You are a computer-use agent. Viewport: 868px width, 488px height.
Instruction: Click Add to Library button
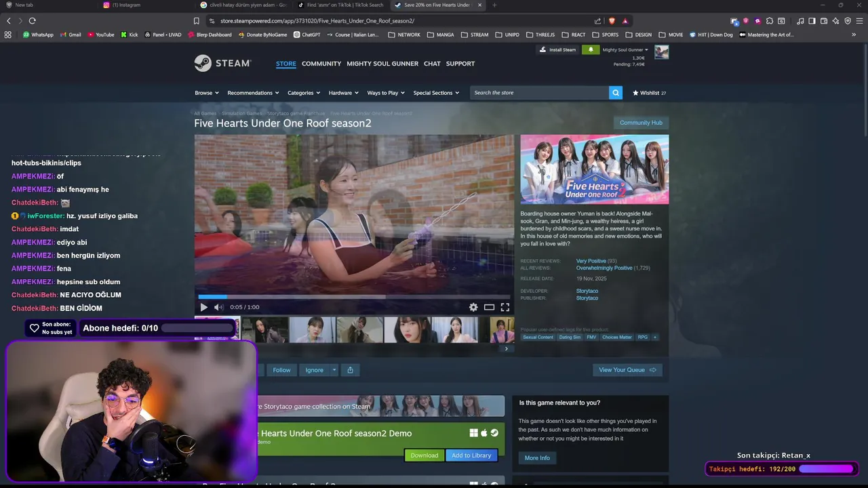tap(471, 455)
